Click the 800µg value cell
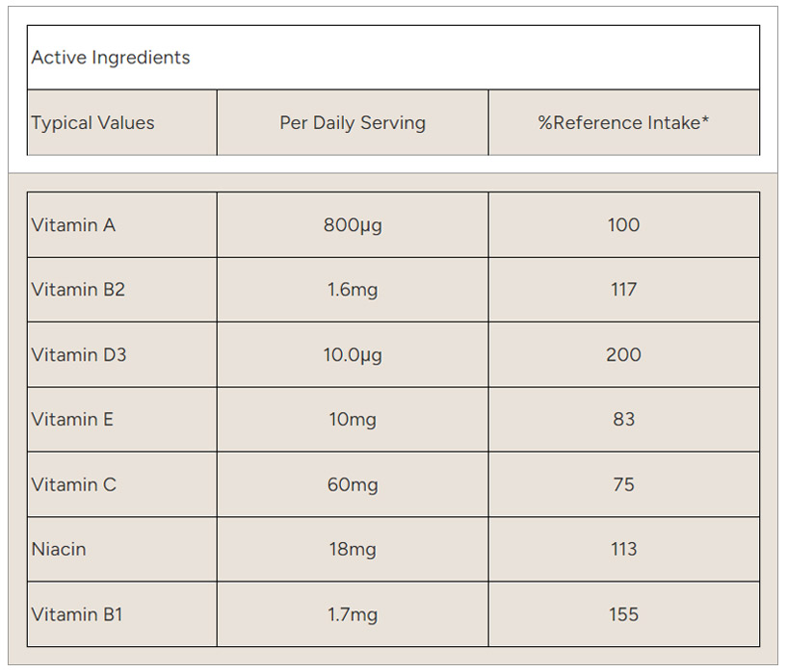The image size is (787, 672). click(x=353, y=225)
